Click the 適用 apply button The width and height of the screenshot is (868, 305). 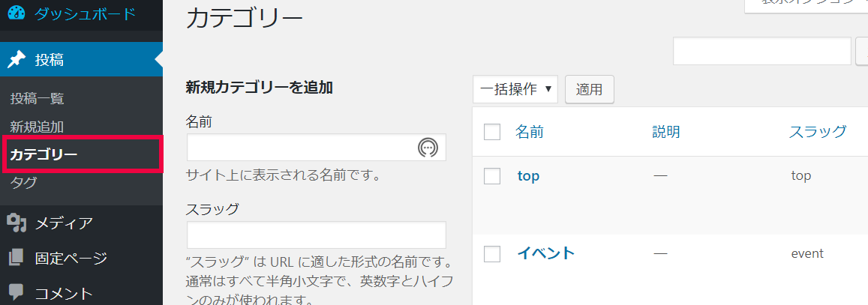[x=590, y=89]
